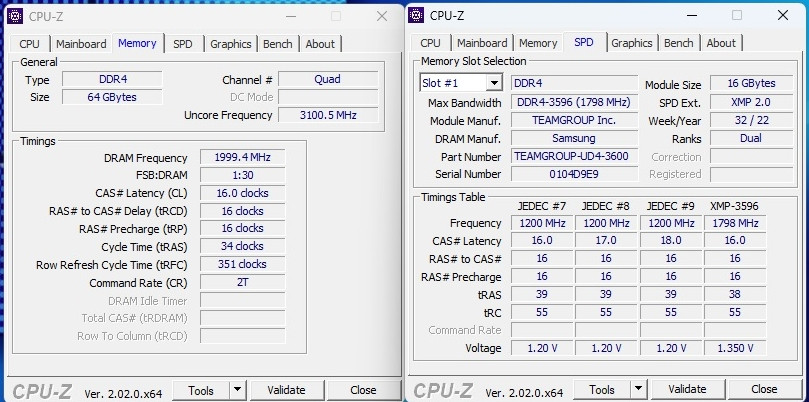Click the JEDEC #9 CAS# Latency 18.0 cell
809x402 pixels.
coord(671,240)
